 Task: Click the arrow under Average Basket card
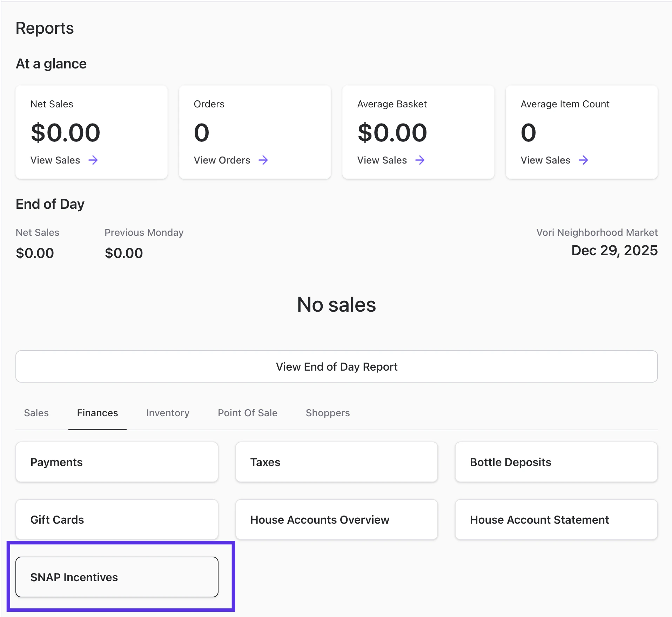420,160
